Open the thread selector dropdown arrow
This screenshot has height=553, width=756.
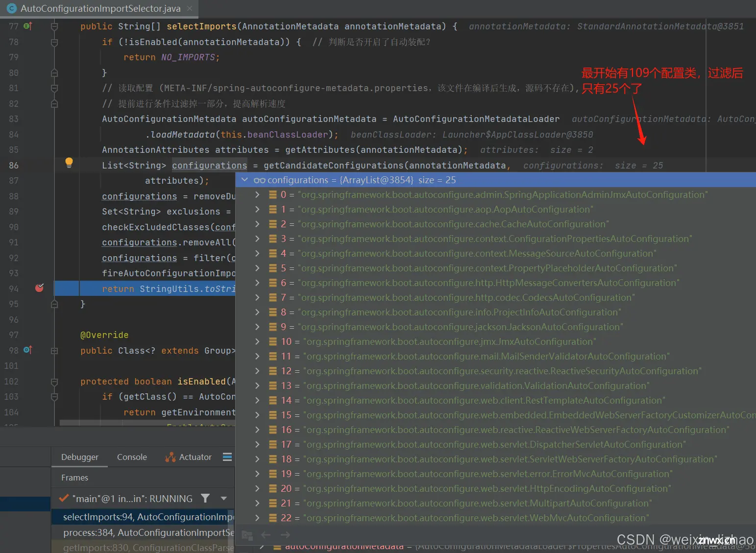pyautogui.click(x=224, y=498)
